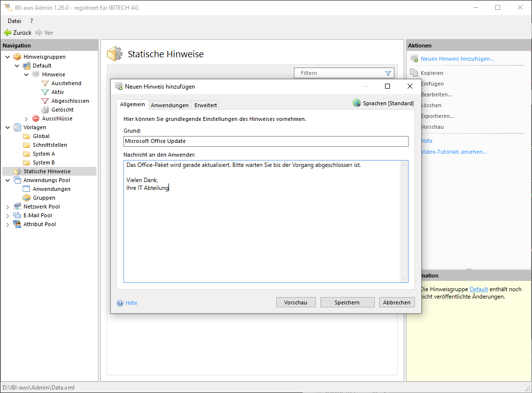
Task: Collapse the Vorlagen tree node
Action: coord(7,127)
